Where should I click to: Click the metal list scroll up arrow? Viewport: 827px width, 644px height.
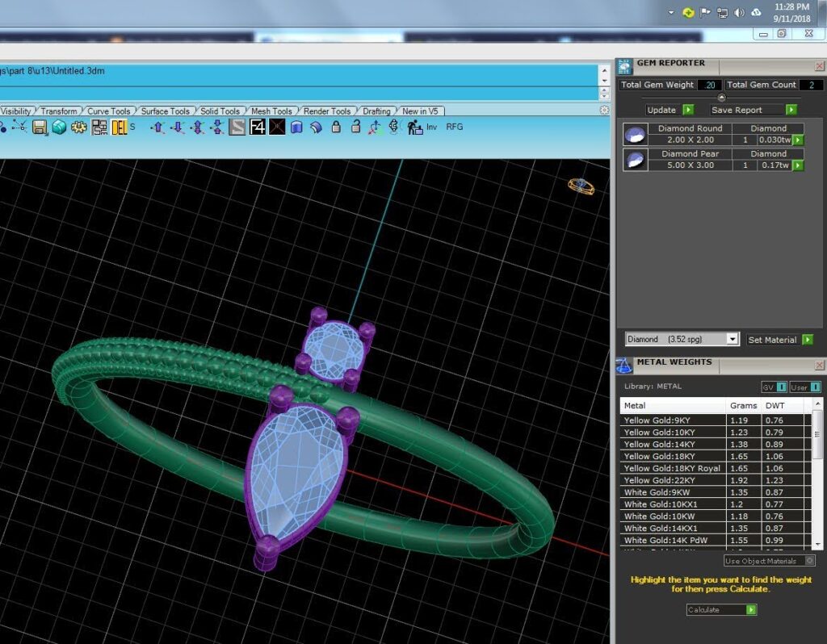click(818, 404)
